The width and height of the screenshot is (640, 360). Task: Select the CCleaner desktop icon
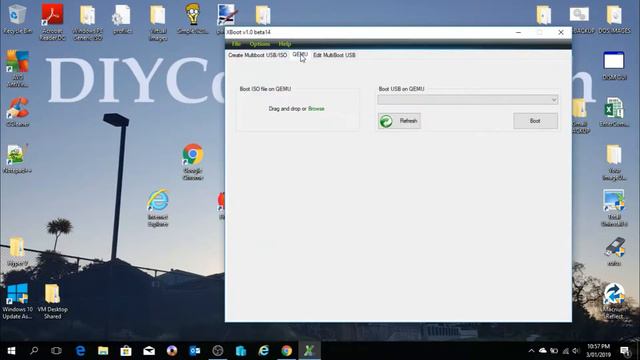tap(17, 112)
